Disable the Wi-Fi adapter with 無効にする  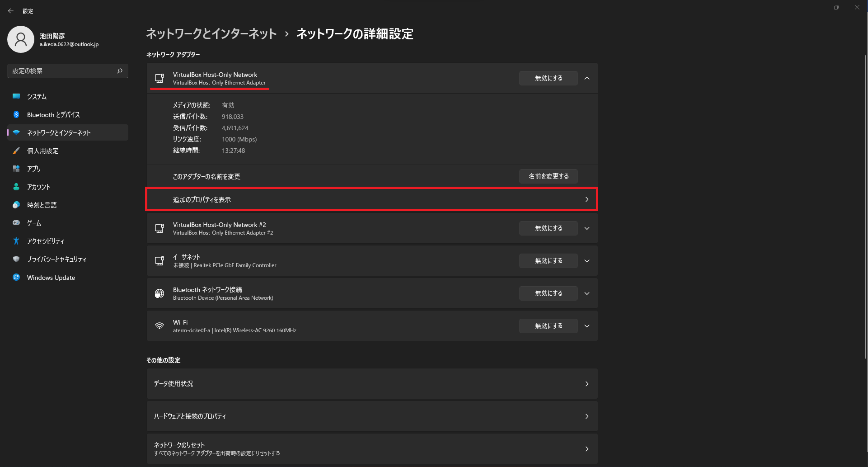tap(548, 326)
